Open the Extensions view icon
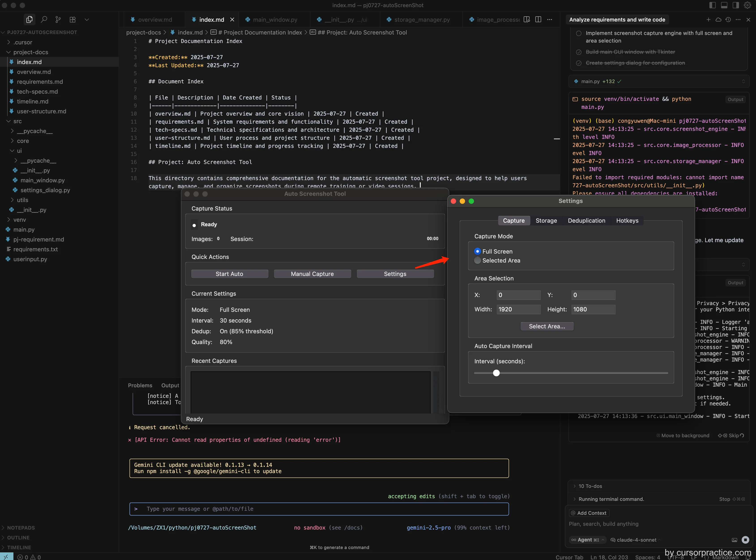Image resolution: width=756 pixels, height=560 pixels. tap(73, 19)
